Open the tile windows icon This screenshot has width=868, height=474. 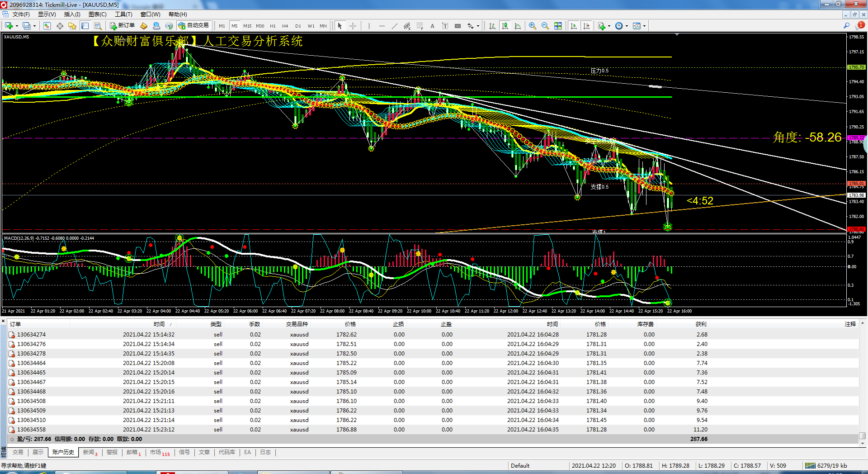(x=558, y=26)
